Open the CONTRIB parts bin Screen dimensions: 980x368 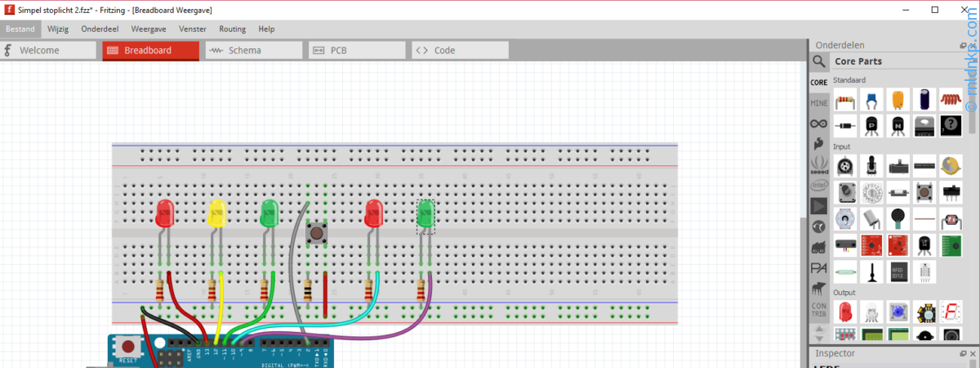[819, 310]
